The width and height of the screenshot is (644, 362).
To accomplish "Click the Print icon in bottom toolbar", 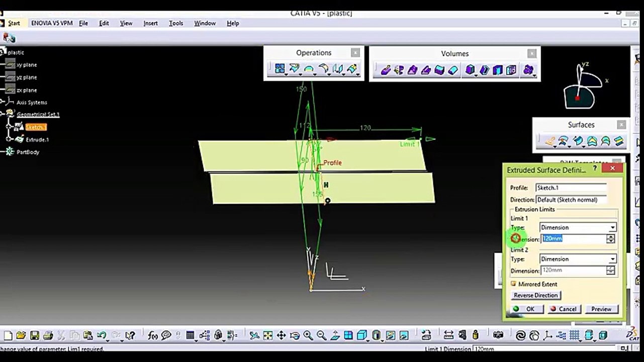I will 48,335.
